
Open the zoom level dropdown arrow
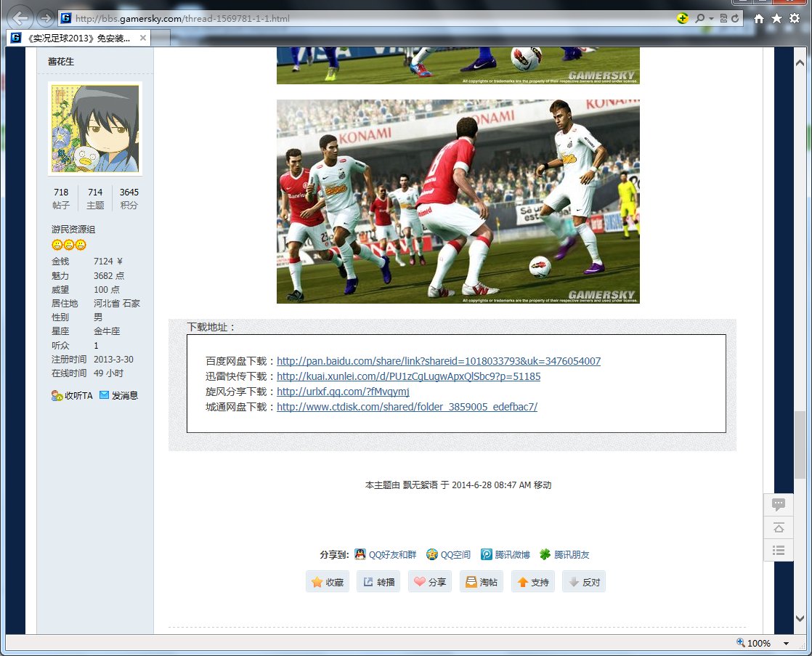pyautogui.click(x=786, y=644)
